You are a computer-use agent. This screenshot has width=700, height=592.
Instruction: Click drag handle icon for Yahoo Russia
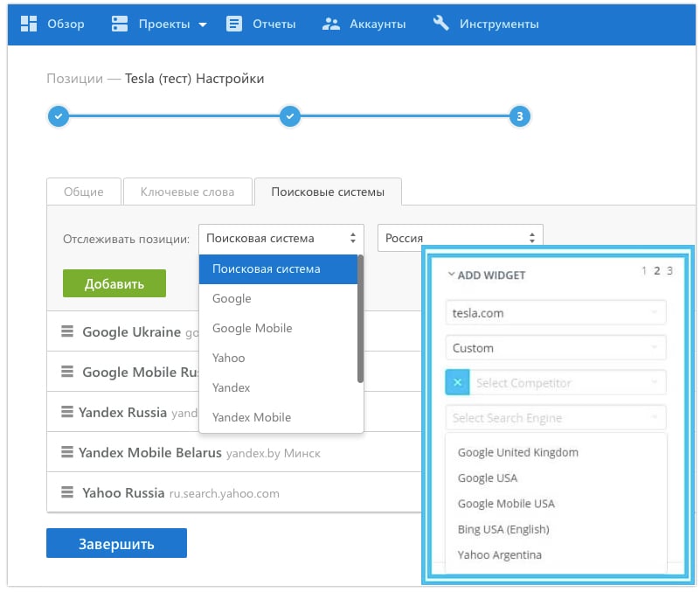click(x=67, y=492)
